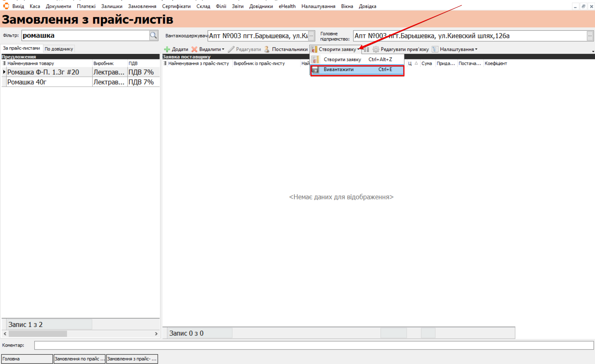The image size is (595, 364).
Task: Go to the Головна window button
Action: pos(27,359)
